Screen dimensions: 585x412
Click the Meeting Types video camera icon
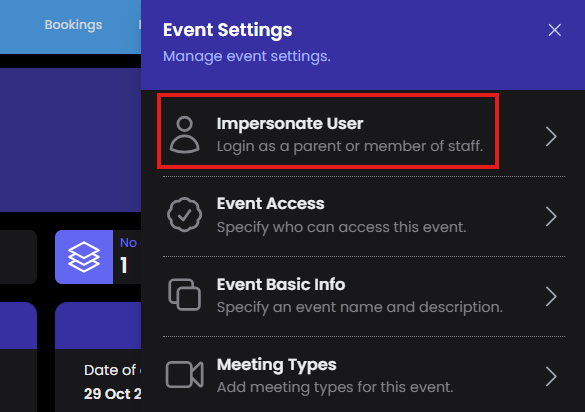(x=185, y=374)
